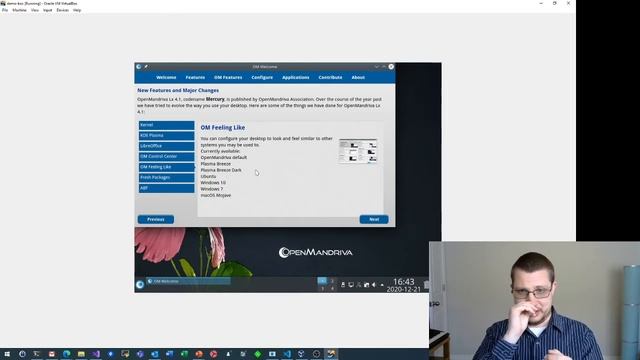Open the OM Feeling Like preview thumbnail
Image resolution: width=640 pixels, height=360 pixels.
pyautogui.click(x=358, y=151)
